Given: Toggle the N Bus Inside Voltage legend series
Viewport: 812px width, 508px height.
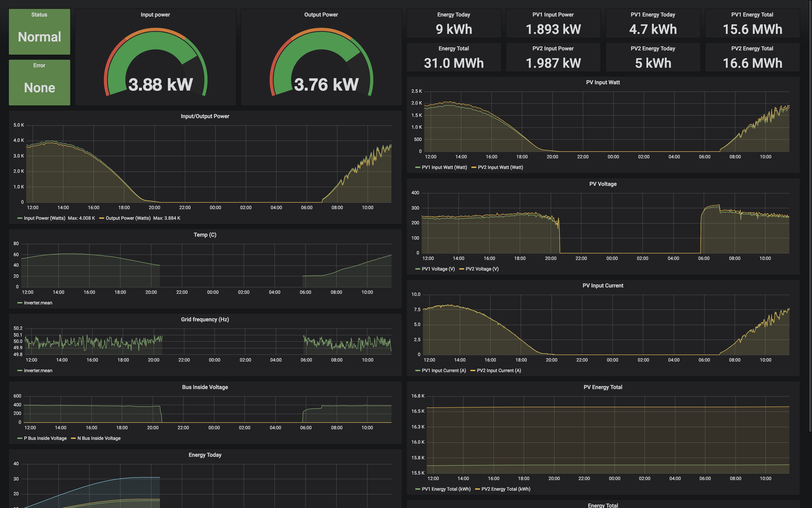Looking at the screenshot, I should coord(99,438).
